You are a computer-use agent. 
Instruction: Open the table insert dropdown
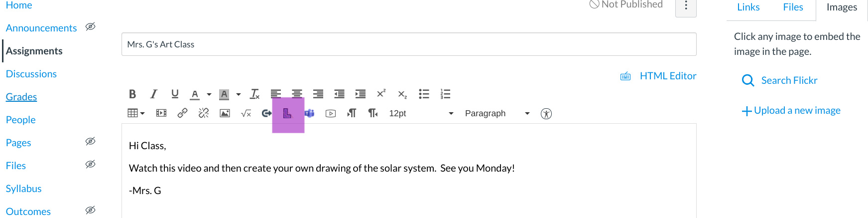136,113
